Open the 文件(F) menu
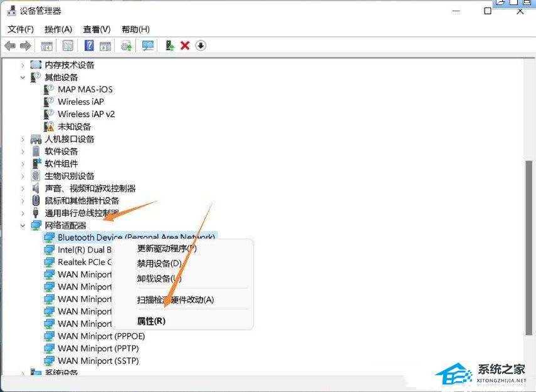 point(21,29)
